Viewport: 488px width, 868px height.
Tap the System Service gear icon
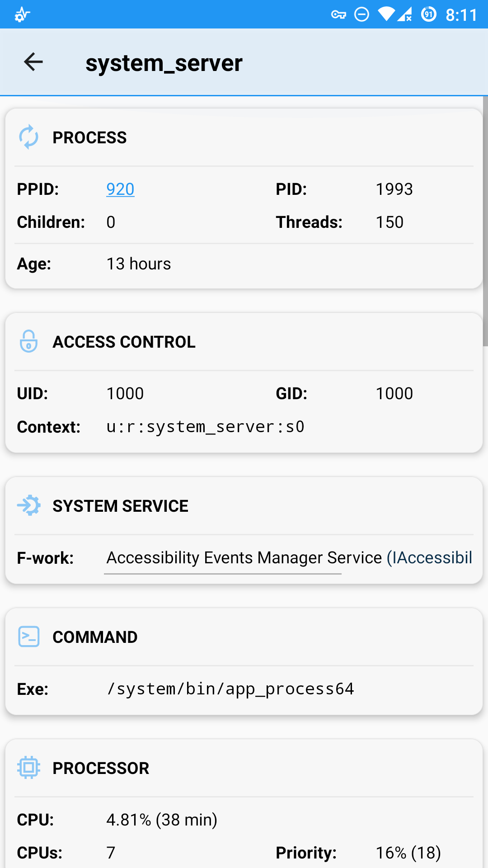click(x=29, y=505)
